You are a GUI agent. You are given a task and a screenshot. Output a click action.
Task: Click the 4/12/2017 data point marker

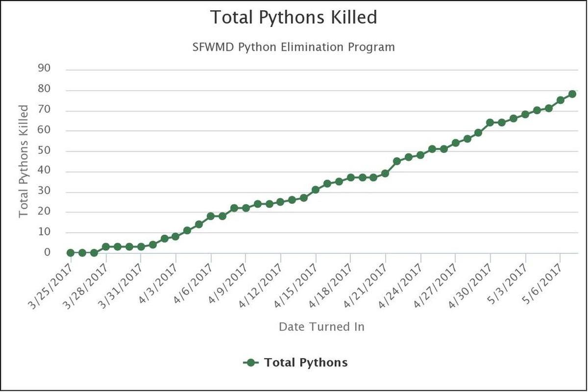(280, 202)
